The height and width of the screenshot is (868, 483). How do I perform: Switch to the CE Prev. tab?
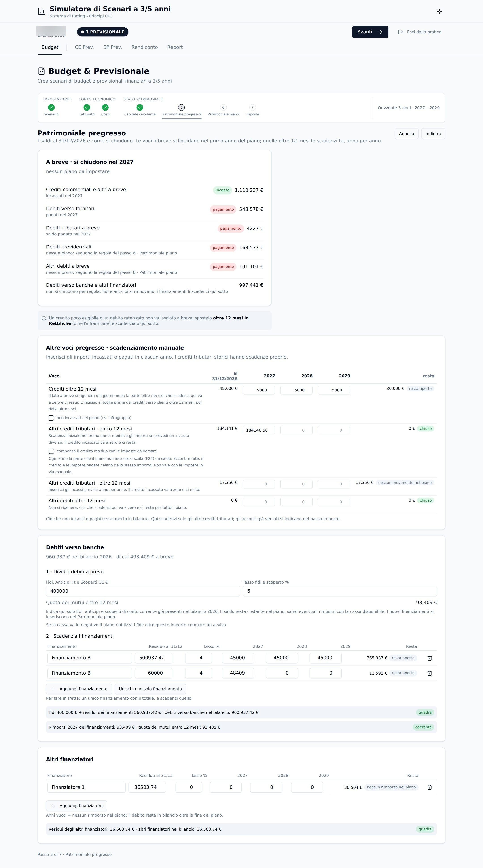click(x=84, y=47)
